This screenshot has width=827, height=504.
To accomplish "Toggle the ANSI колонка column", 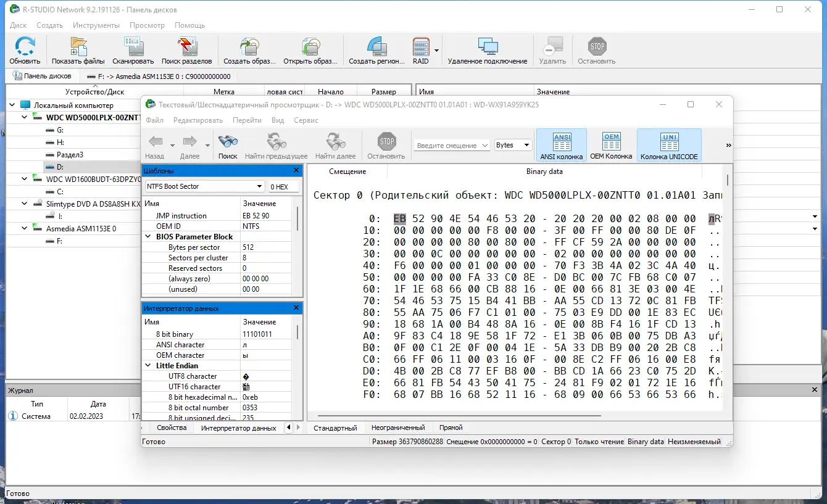I will coord(562,145).
